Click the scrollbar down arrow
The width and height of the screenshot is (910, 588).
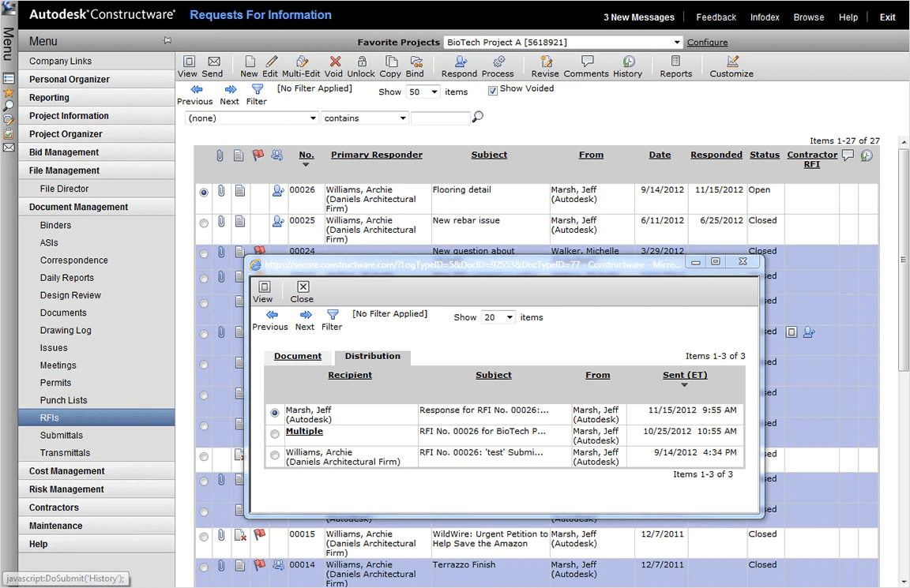pyautogui.click(x=903, y=582)
